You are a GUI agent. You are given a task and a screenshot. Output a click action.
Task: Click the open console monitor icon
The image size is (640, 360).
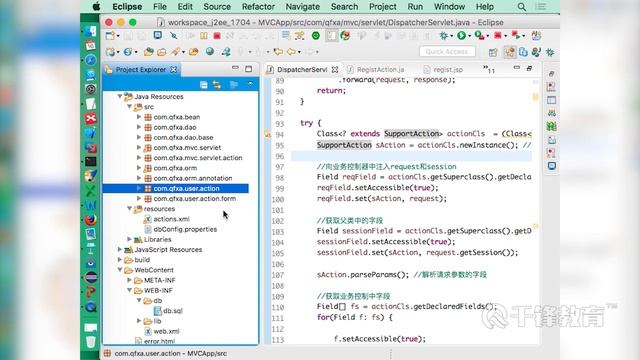158,36
